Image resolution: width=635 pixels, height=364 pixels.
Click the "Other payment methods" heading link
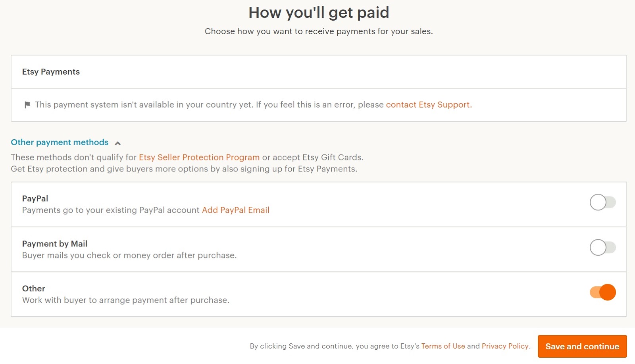60,143
